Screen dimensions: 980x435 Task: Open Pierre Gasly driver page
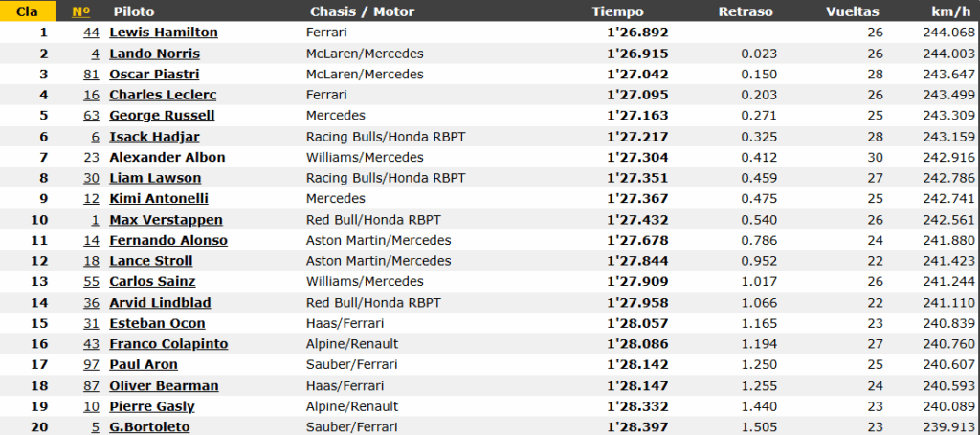tap(152, 406)
